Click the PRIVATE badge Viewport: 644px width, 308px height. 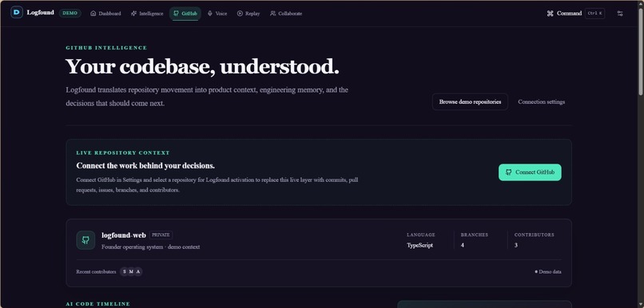tap(161, 235)
